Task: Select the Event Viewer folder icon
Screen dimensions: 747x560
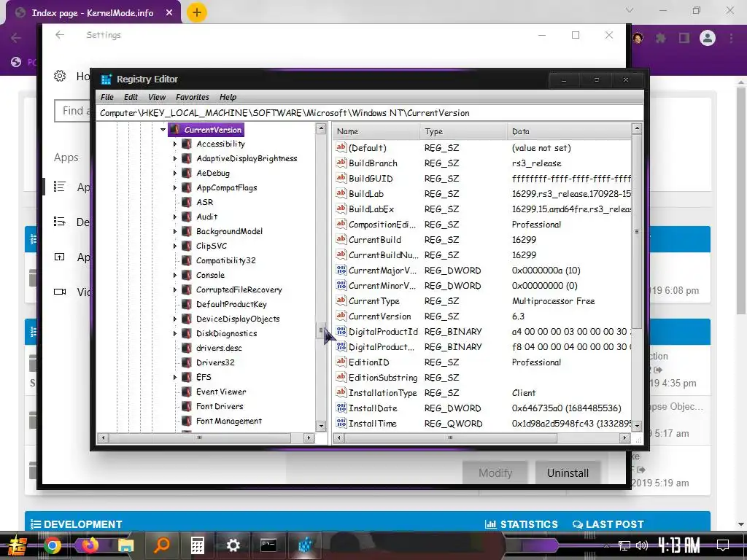Action: pos(187,392)
